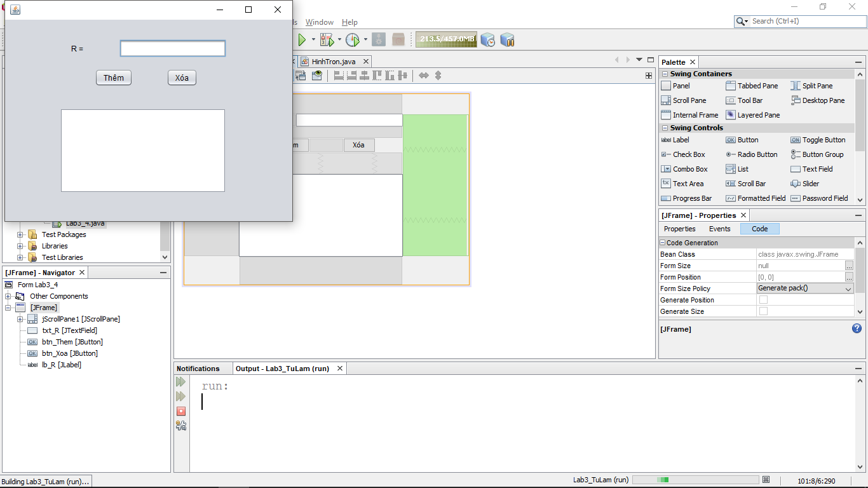Click the memory usage bar in toolbar
Screen dimensions: 868x488
coord(446,39)
